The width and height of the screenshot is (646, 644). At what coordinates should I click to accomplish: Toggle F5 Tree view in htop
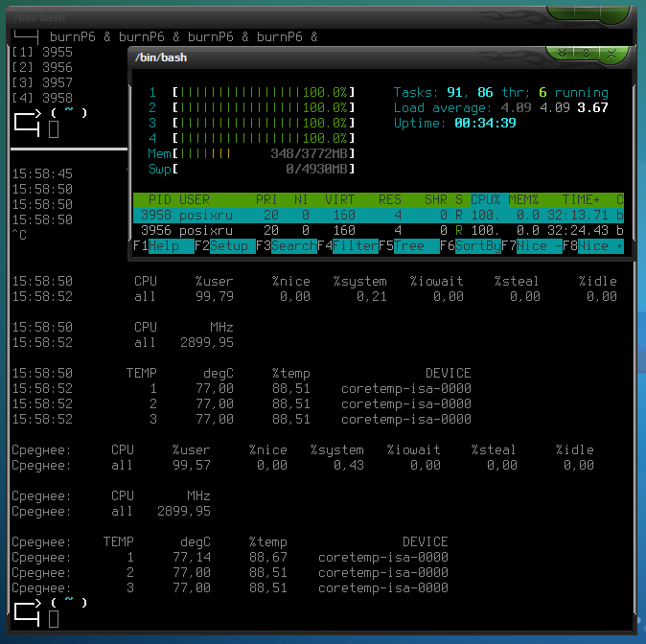click(x=409, y=246)
